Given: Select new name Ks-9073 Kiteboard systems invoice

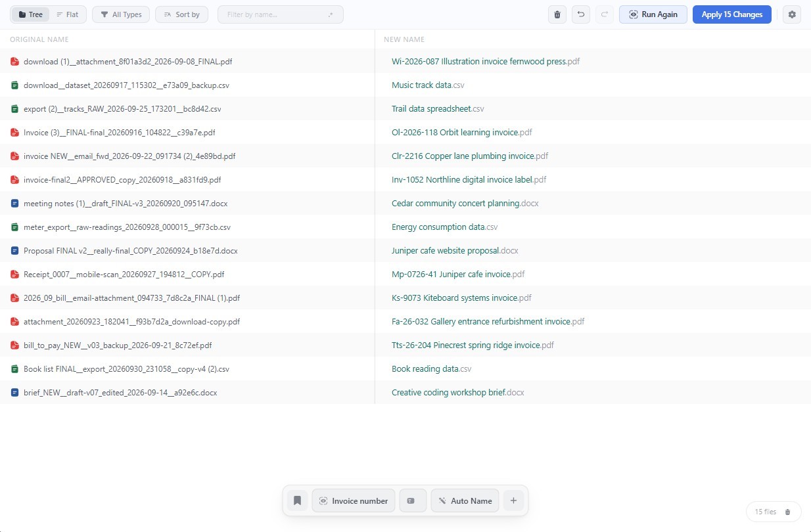Looking at the screenshot, I should pyautogui.click(x=461, y=298).
